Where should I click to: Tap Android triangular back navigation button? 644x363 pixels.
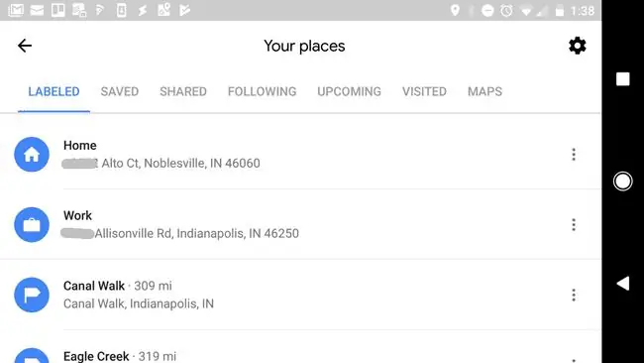tap(623, 284)
